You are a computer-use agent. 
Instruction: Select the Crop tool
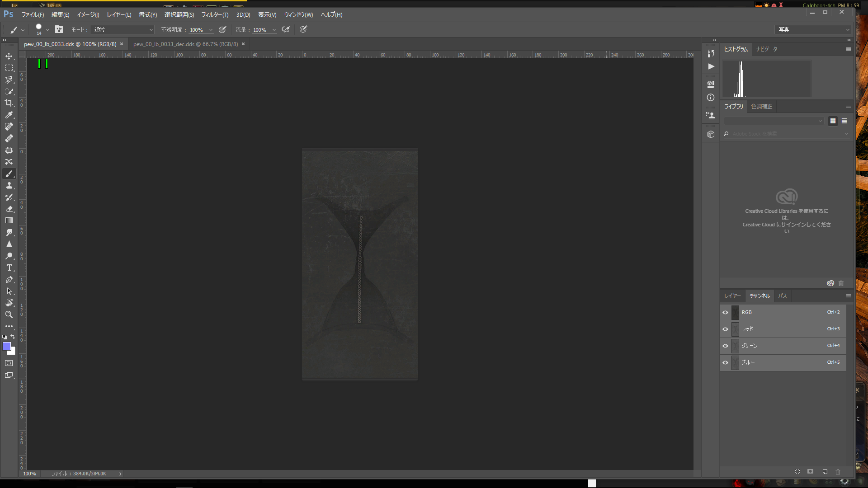(9, 103)
